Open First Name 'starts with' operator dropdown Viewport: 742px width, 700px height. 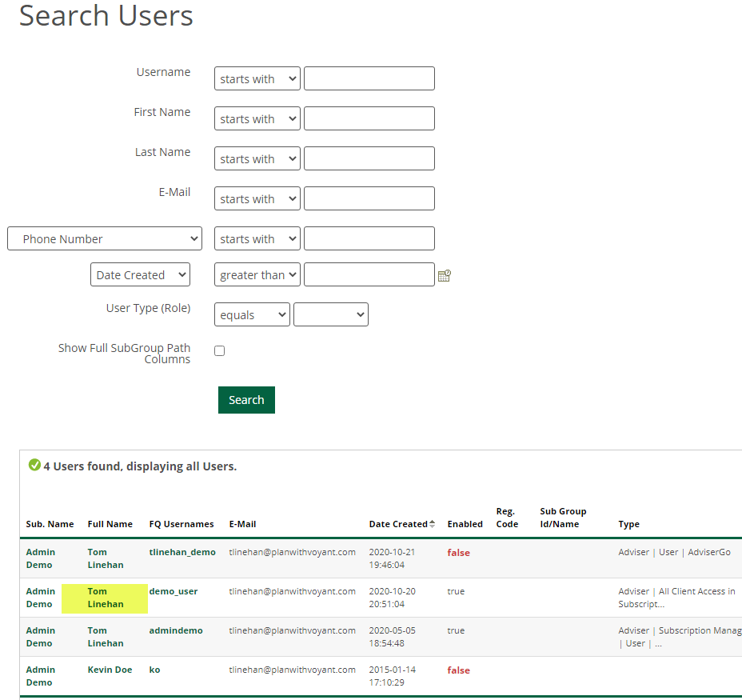click(257, 118)
